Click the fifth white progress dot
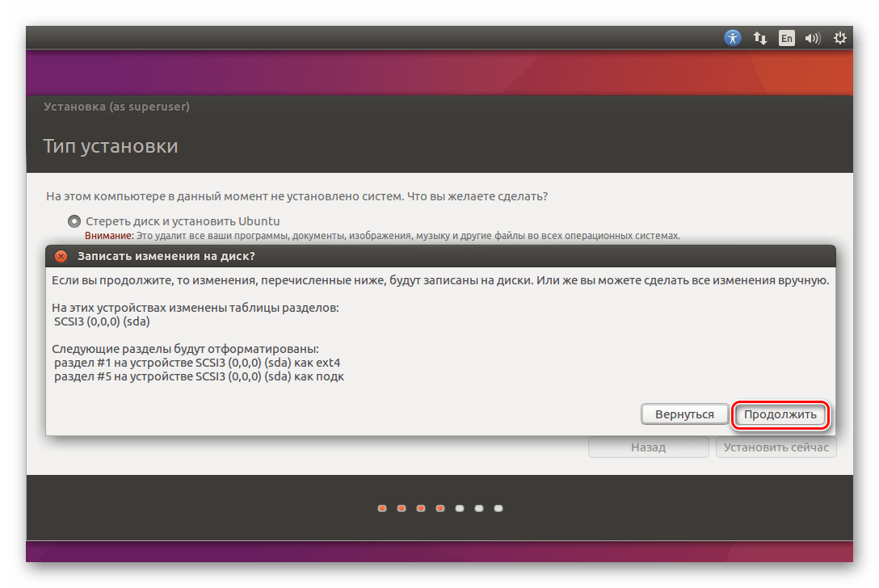 (x=460, y=508)
